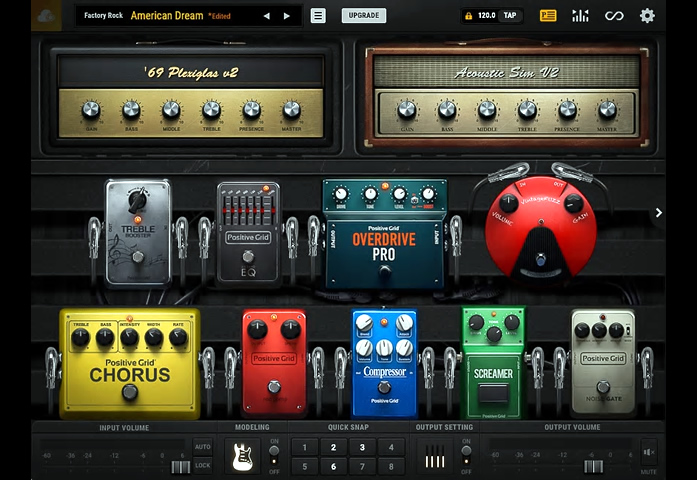Click the Plexiglas amp GAIN knob
The height and width of the screenshot is (480, 697).
pos(91,110)
